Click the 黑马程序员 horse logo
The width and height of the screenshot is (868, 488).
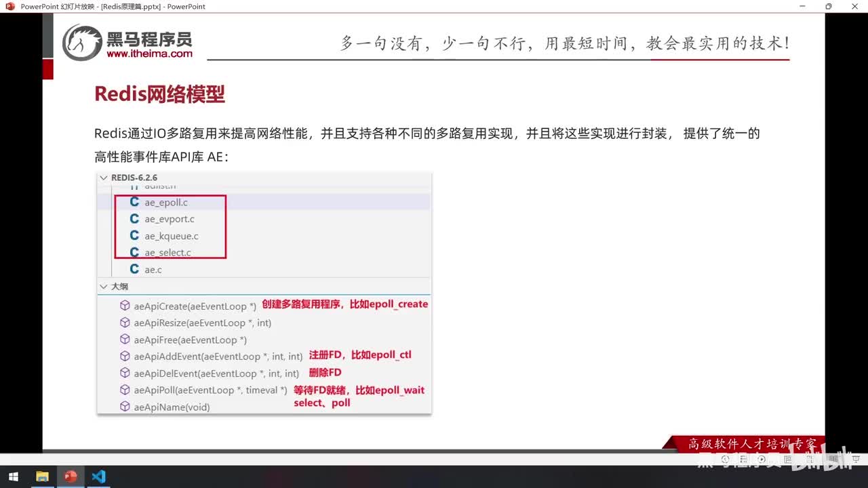(82, 43)
